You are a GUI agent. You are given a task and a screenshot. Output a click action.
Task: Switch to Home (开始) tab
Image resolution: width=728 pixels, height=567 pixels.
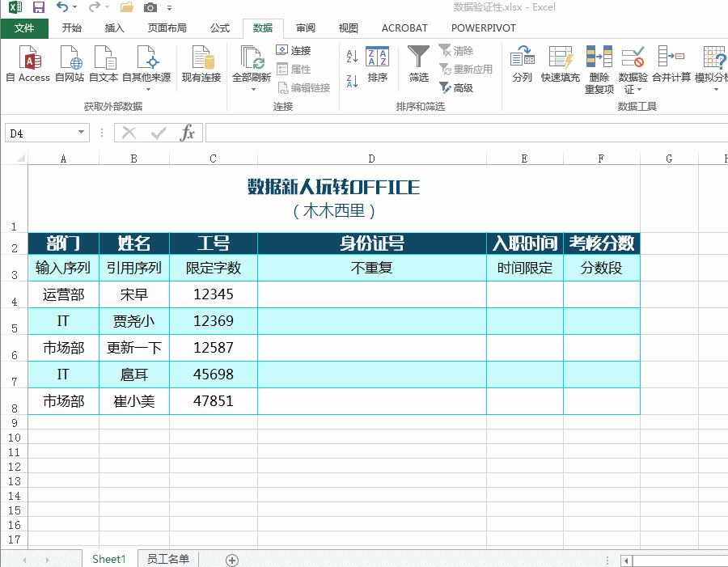pos(72,28)
